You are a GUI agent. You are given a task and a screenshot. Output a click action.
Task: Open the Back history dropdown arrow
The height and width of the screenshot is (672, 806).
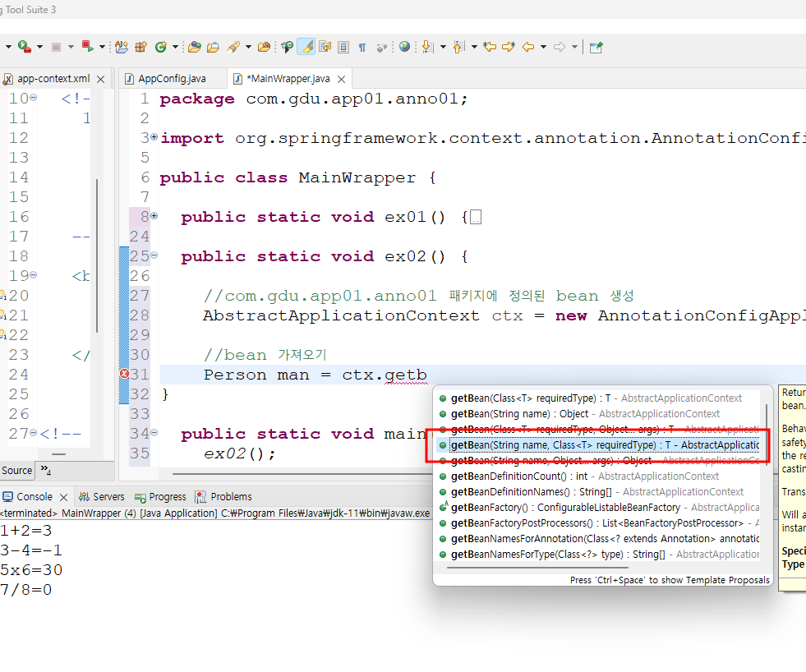[543, 48]
